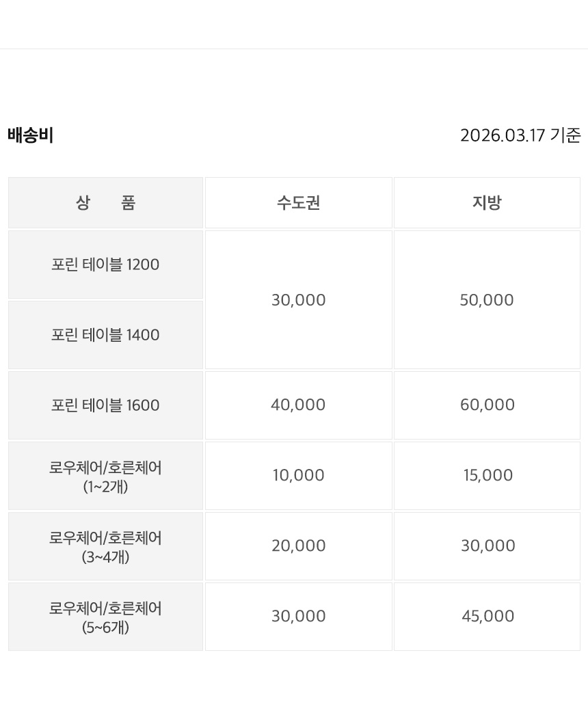The height and width of the screenshot is (726, 588).
Task: Click the 45,000 지방 fee cell
Action: [487, 617]
